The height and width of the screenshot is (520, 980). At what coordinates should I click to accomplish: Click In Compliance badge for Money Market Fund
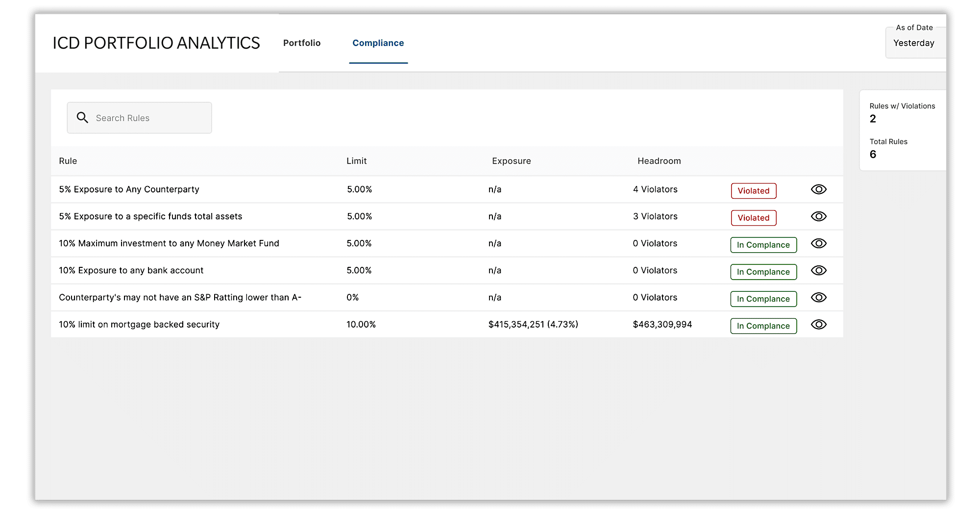(x=763, y=245)
